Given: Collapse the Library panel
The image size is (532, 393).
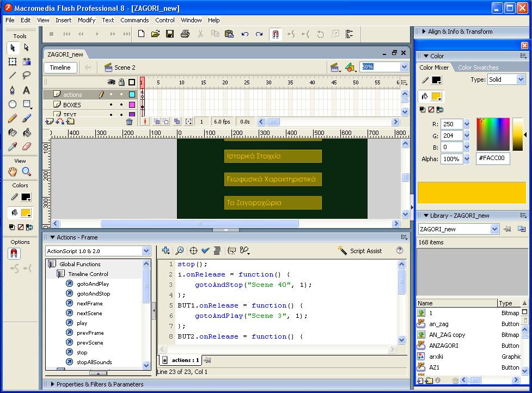Looking at the screenshot, I should (x=426, y=216).
